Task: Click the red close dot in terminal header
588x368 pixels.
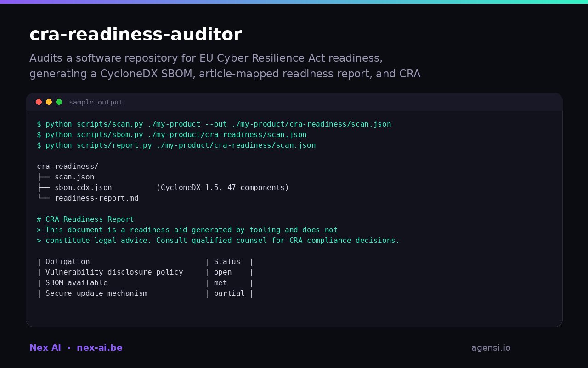Action: tap(39, 102)
